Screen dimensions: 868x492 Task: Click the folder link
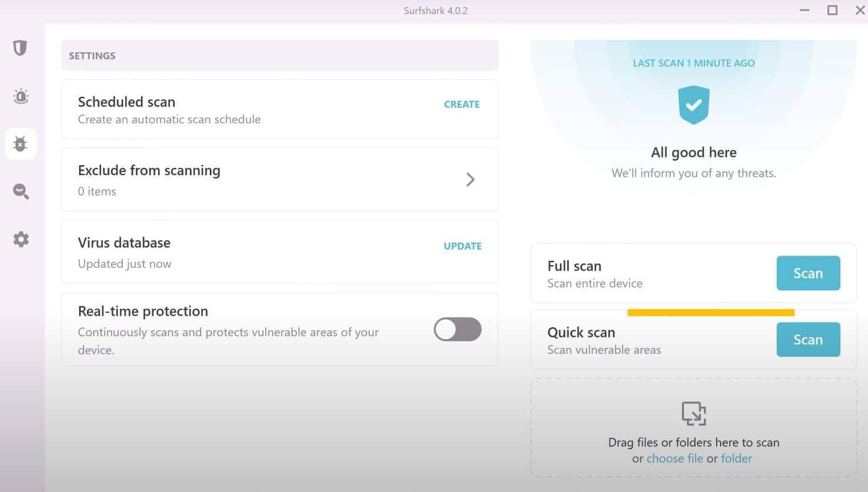pos(737,458)
